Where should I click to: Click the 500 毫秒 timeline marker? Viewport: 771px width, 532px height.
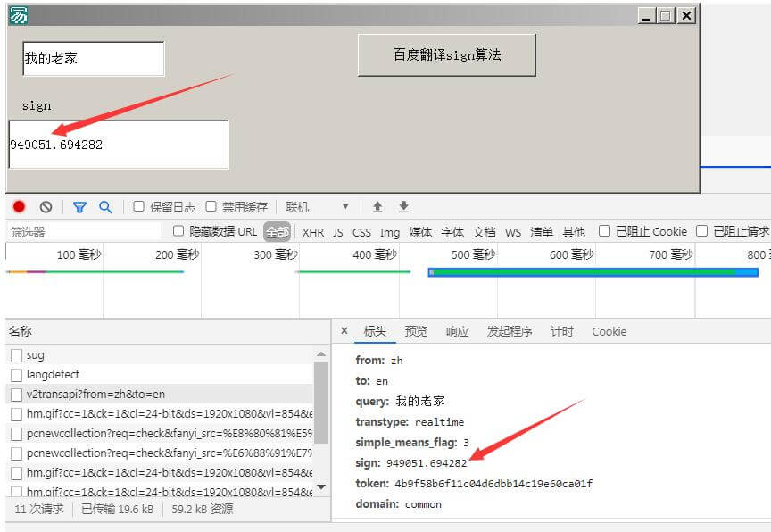473,254
